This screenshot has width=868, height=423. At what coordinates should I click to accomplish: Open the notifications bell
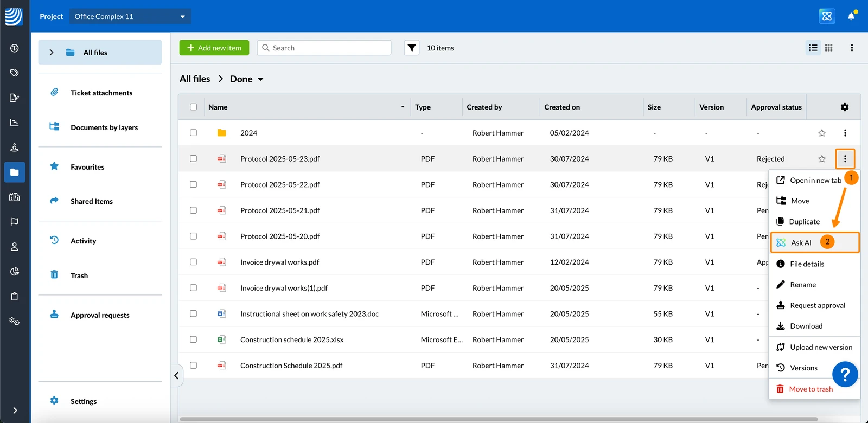851,16
